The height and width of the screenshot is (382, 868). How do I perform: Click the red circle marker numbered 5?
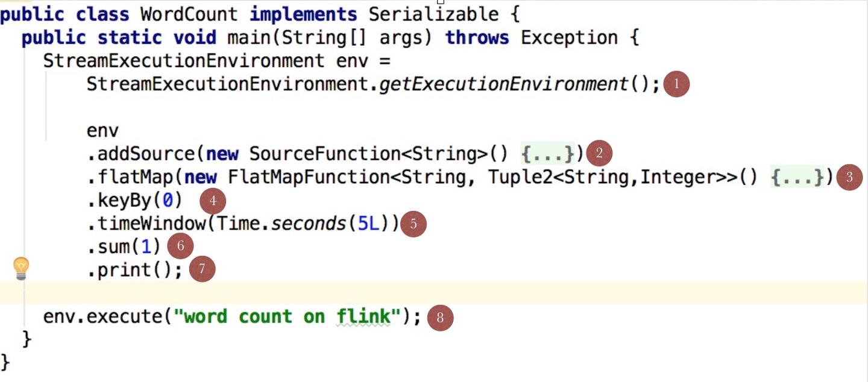pos(413,224)
